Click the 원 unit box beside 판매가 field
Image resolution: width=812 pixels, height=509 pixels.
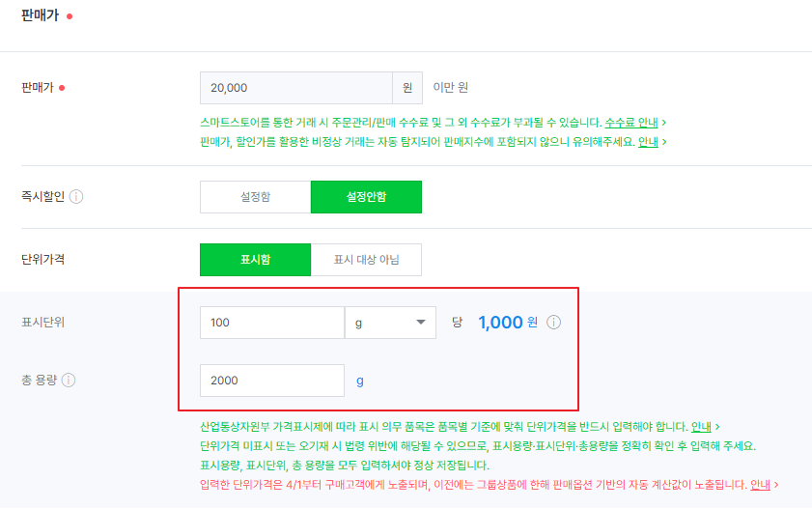pyautogui.click(x=406, y=88)
